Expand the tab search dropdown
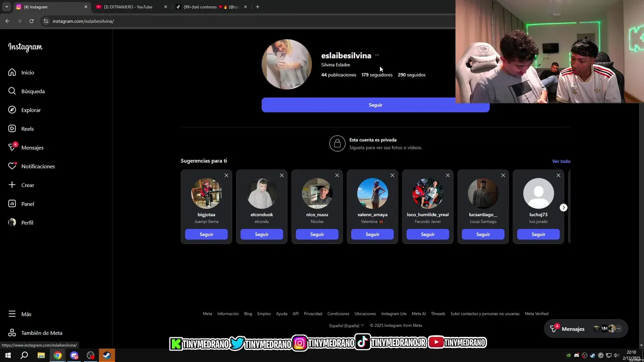Viewport: 644px width, 362px height. click(7, 7)
